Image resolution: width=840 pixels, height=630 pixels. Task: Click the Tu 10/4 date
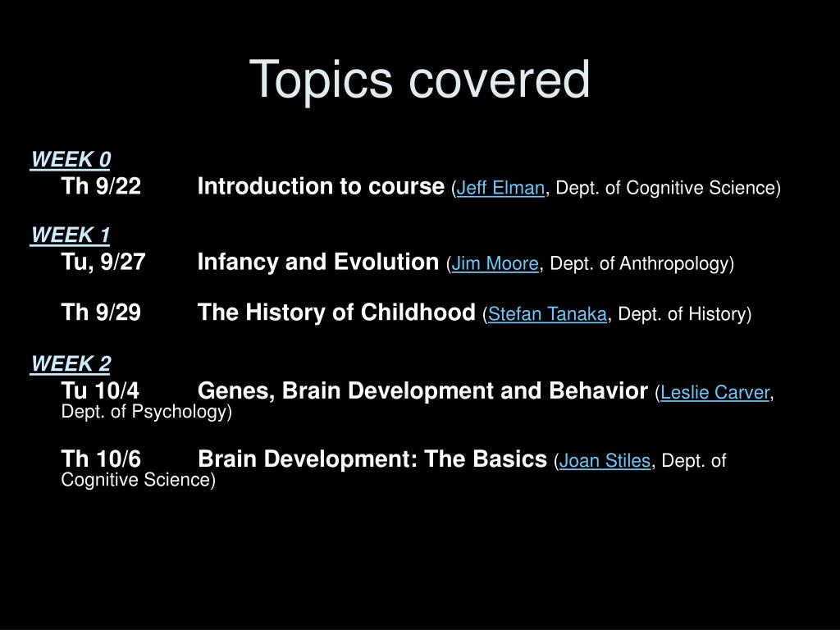pyautogui.click(x=100, y=390)
